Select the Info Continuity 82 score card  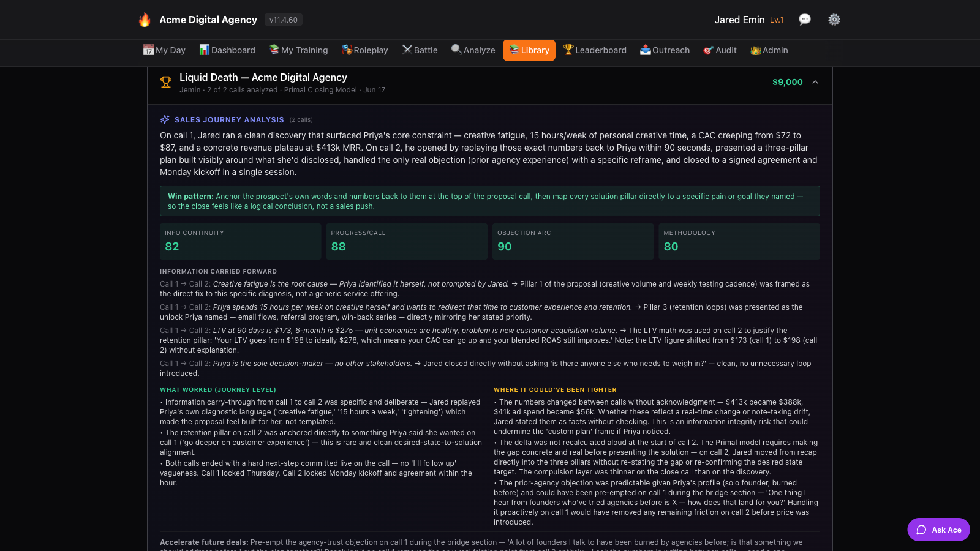point(240,241)
